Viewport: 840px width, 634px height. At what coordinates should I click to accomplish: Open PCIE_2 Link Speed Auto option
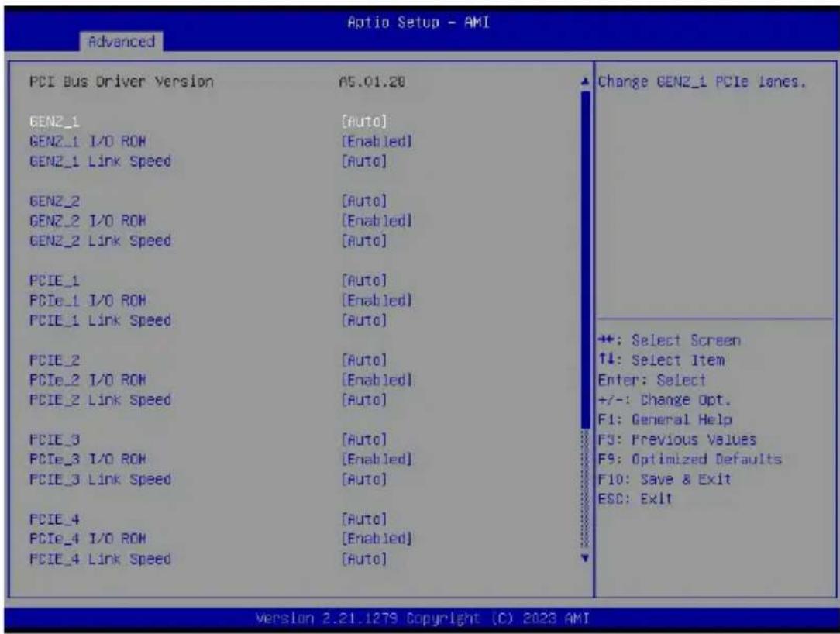tap(363, 400)
